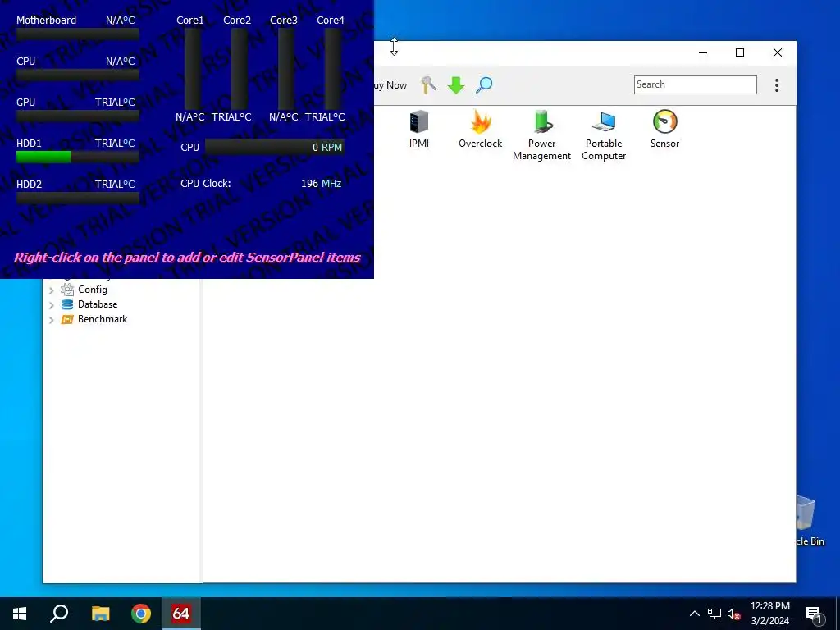Click the Core1 vertical bar in SensorPanel
Viewport: 840px width, 630px height.
coord(193,69)
